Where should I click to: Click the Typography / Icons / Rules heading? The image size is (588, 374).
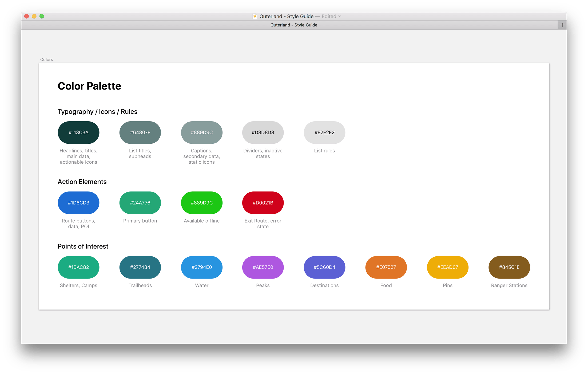97,112
